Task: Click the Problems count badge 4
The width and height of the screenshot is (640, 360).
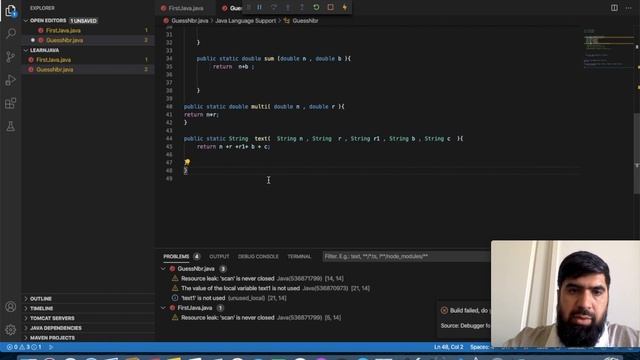Action: [197, 256]
